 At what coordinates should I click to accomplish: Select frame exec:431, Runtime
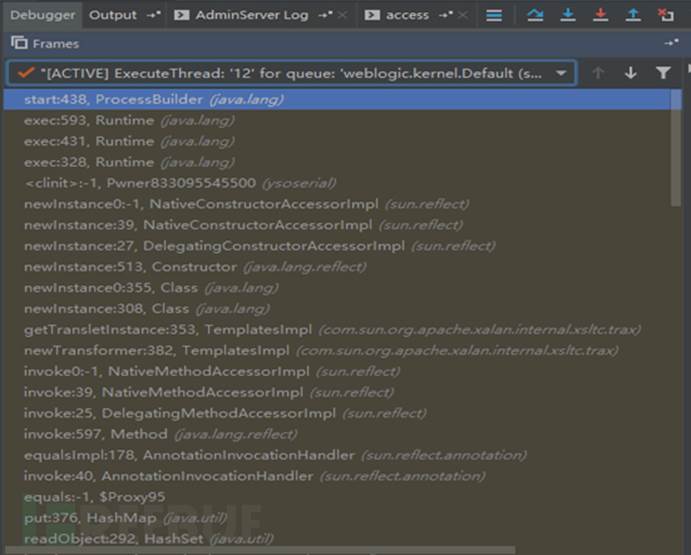pos(337,141)
